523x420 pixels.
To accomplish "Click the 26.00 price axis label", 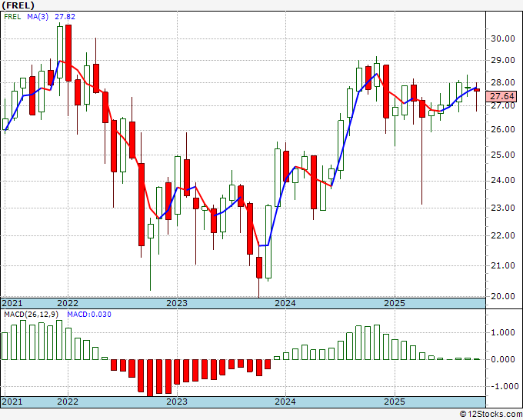I will pos(503,129).
